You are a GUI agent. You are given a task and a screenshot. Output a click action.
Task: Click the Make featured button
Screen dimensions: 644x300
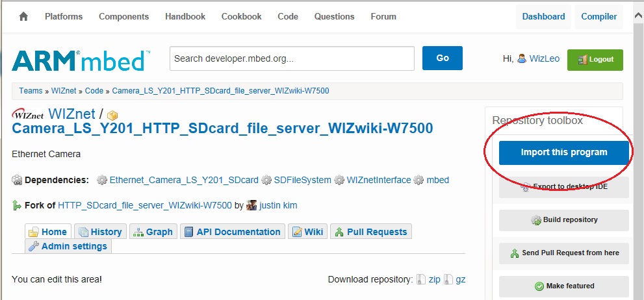[x=564, y=286]
